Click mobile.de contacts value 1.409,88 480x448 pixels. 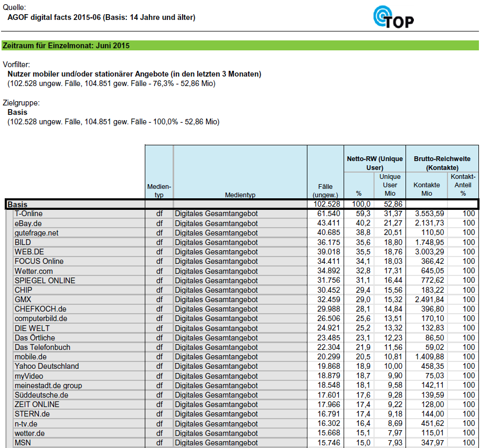pos(430,357)
